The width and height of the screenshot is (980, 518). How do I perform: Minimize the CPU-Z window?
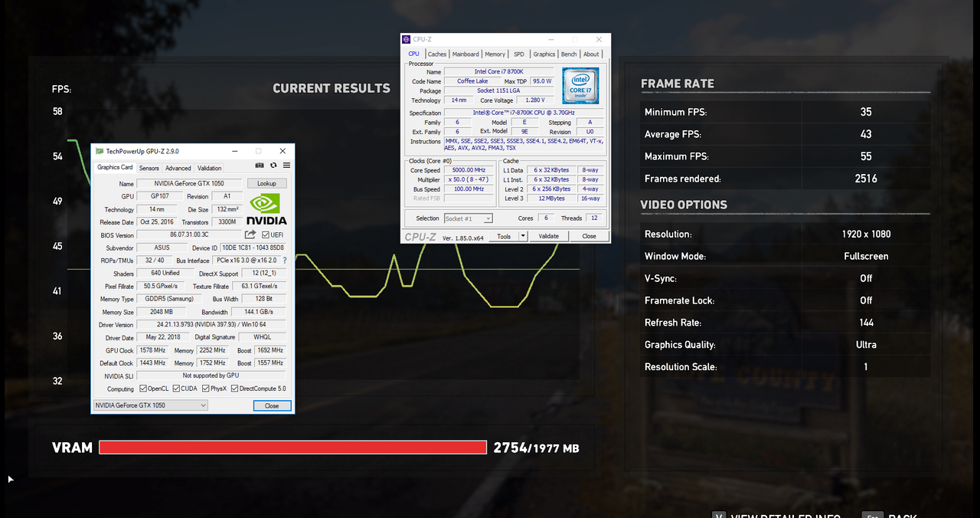[550, 39]
